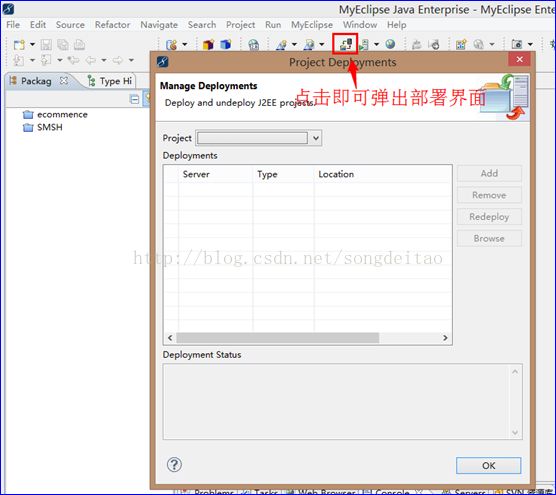The width and height of the screenshot is (556, 495).
Task: Click the Deploy MyEclipse J2EE Project toolbar icon
Action: point(345,44)
